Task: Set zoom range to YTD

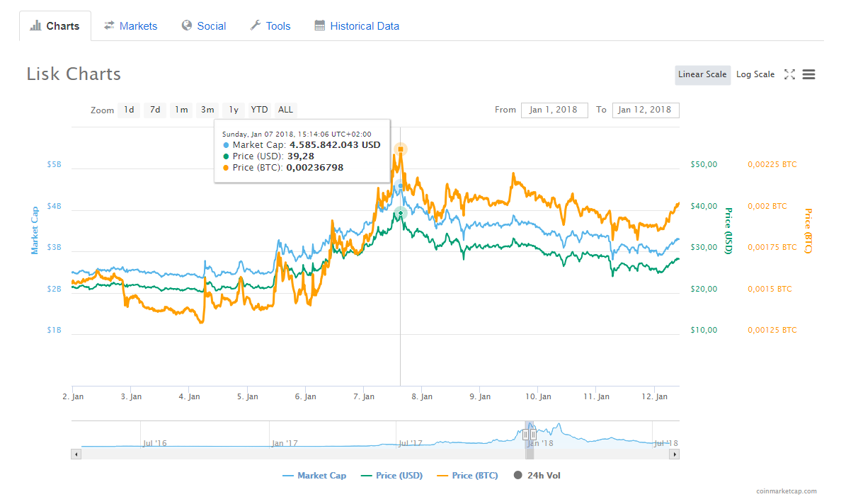Action: (260, 110)
